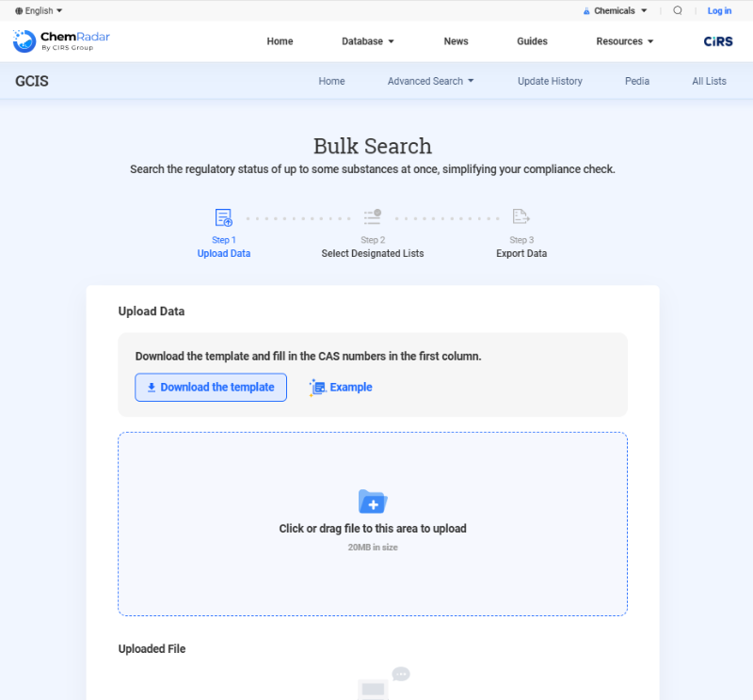753x700 pixels.
Task: Open the All Lists page
Action: pos(709,81)
